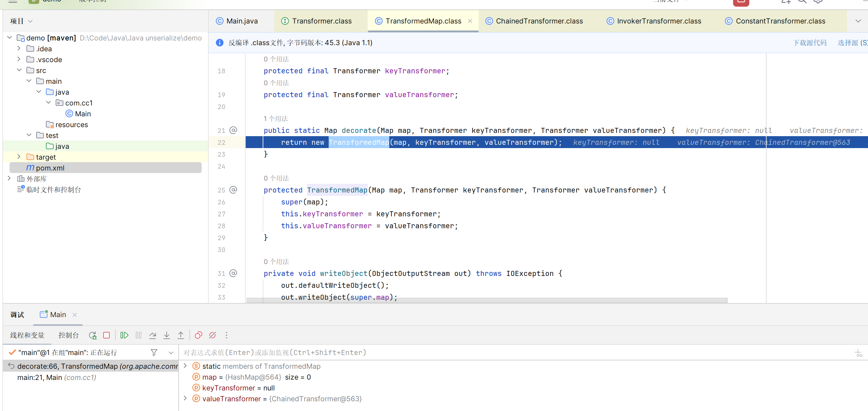Viewport: 868px width, 411px height.
Task: Click gutter icon on line 31
Action: 233,273
